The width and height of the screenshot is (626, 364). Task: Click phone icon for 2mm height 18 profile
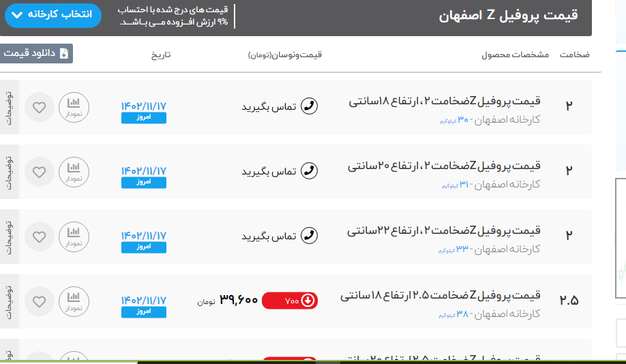coord(310,106)
